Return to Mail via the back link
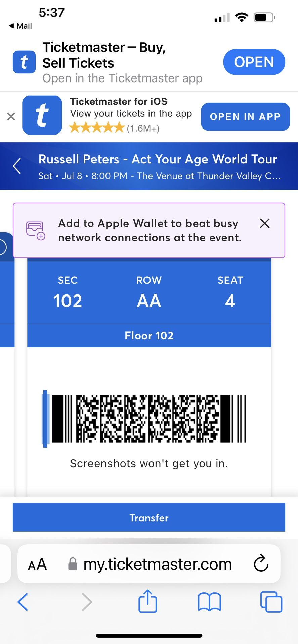This screenshot has width=298, height=644. point(20,26)
